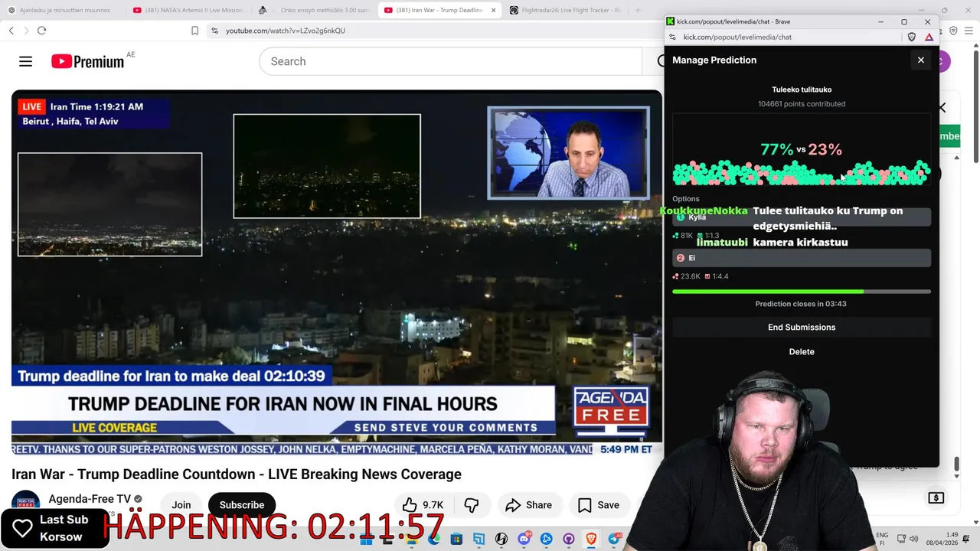
Task: Dislike the video with thumbs down
Action: click(x=472, y=505)
